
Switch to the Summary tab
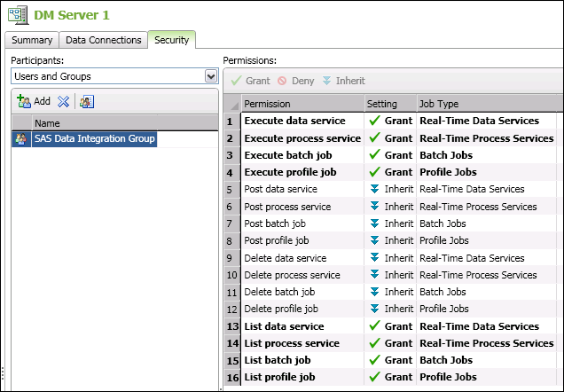[x=33, y=40]
